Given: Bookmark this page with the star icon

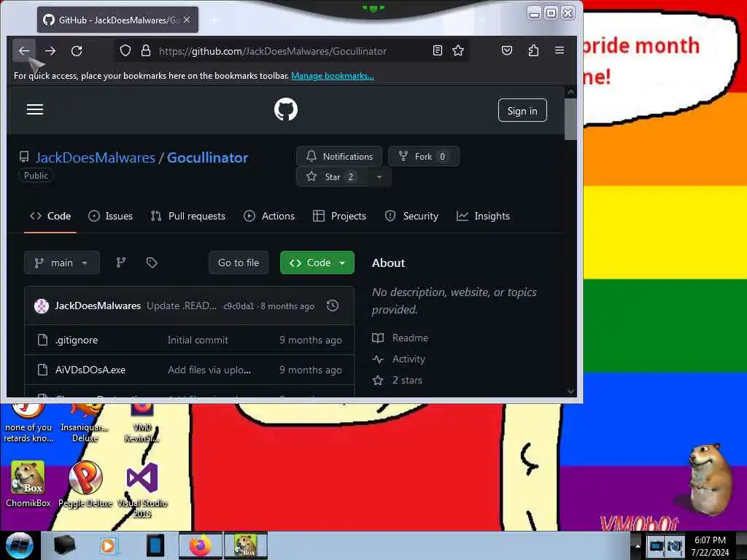Looking at the screenshot, I should [x=458, y=50].
